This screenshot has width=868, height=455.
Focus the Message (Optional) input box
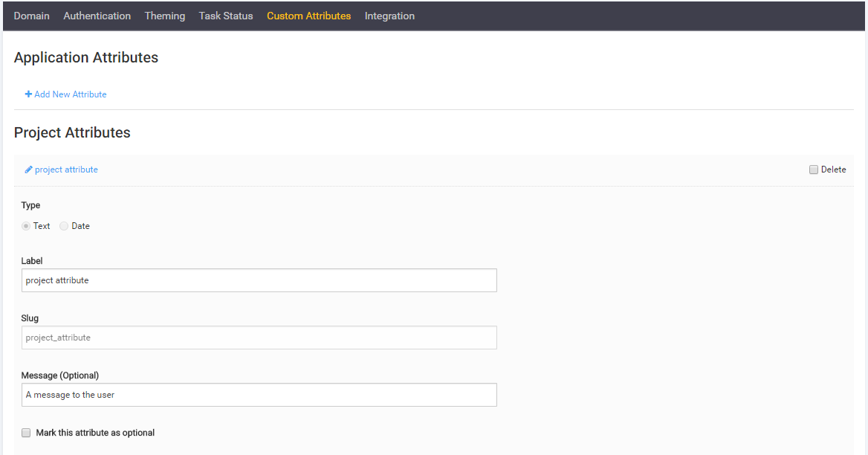259,395
